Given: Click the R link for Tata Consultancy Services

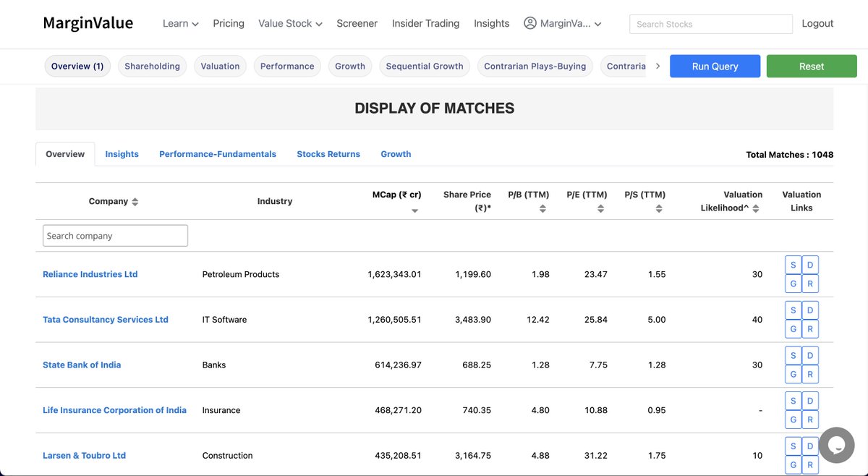Looking at the screenshot, I should tap(810, 329).
